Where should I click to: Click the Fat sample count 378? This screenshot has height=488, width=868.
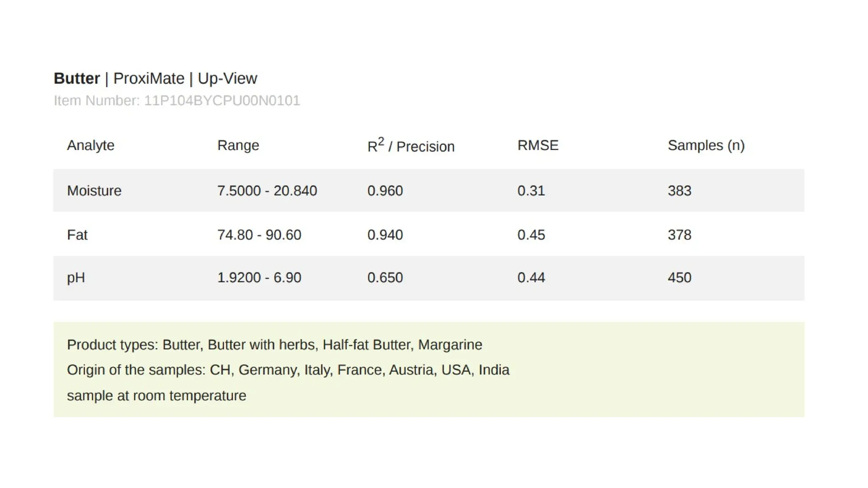coord(679,235)
